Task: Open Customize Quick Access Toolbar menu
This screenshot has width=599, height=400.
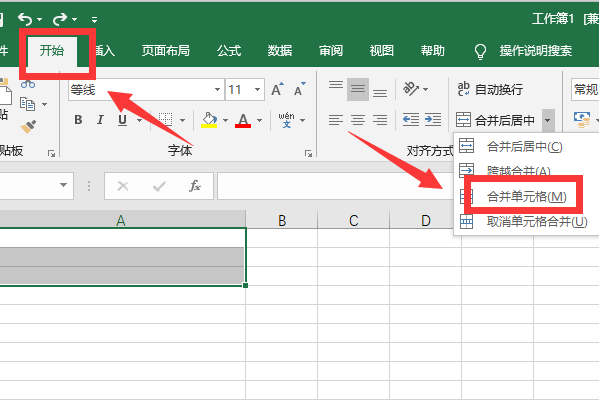Action: coord(94,19)
